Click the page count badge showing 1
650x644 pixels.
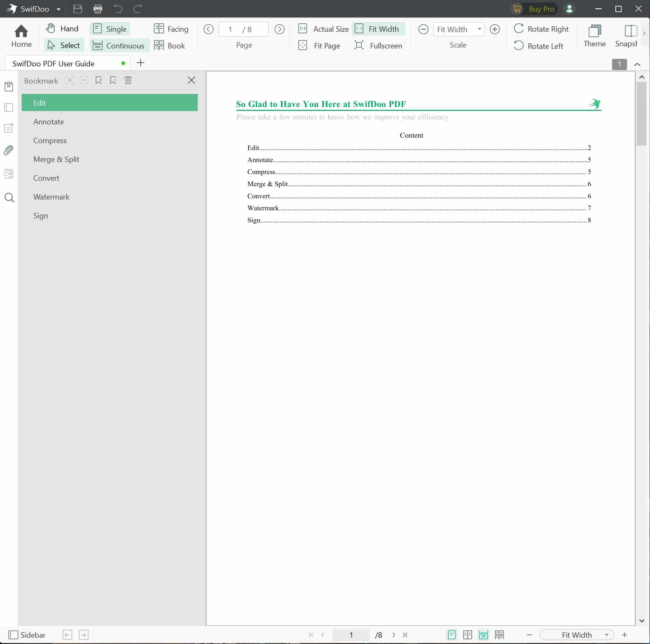(620, 64)
